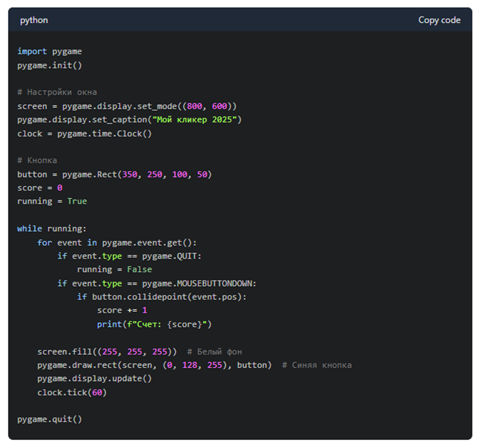Click the final 'pygame.quit()' line

pyautogui.click(x=50, y=419)
